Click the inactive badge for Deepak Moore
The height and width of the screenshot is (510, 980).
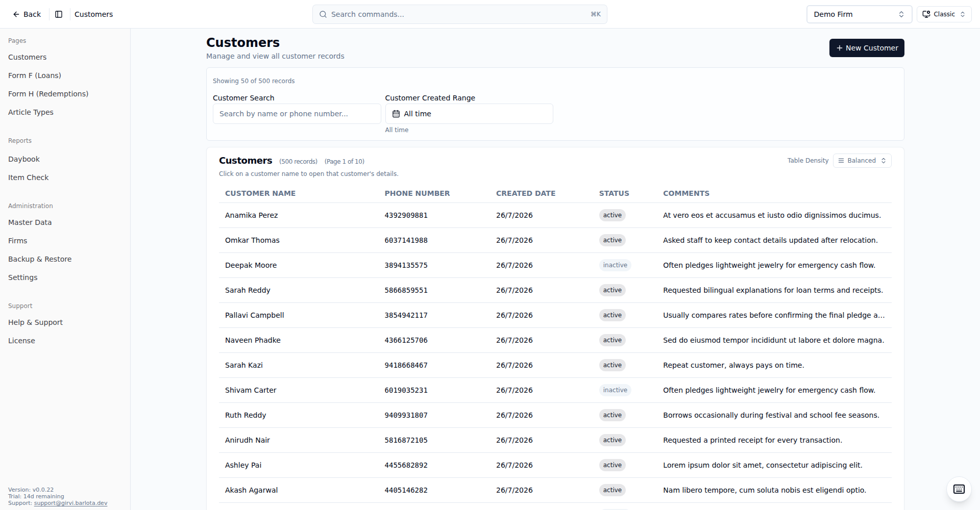615,265
